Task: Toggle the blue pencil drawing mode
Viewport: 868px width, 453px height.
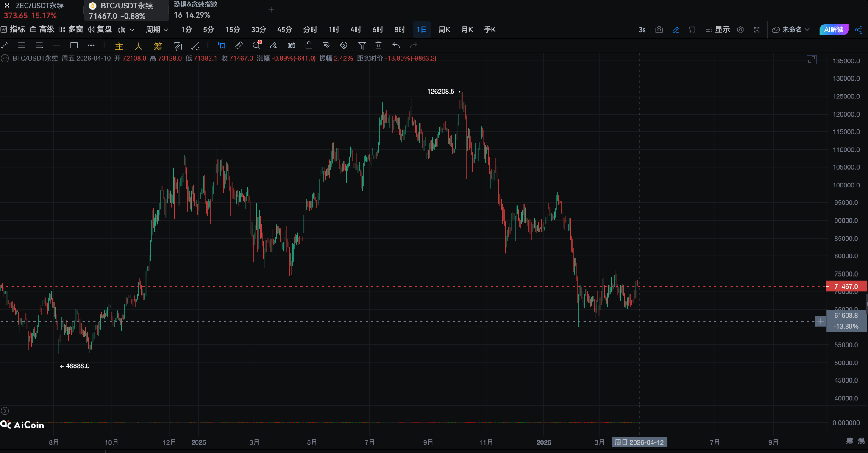Action: click(676, 30)
